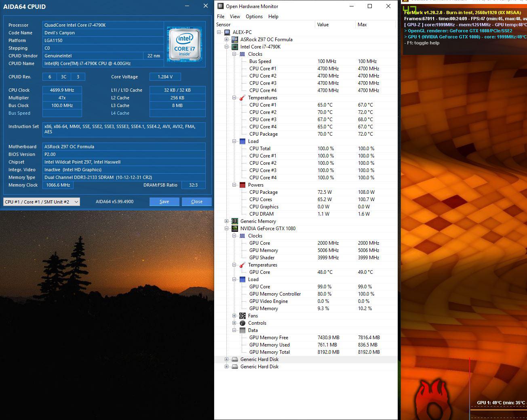
Task: Click the Sensor column header
Action: tap(265, 25)
